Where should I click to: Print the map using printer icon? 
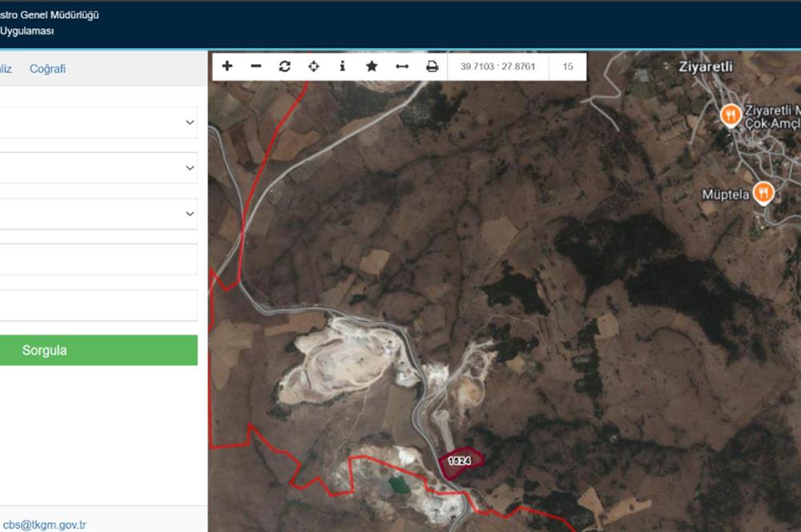point(433,66)
